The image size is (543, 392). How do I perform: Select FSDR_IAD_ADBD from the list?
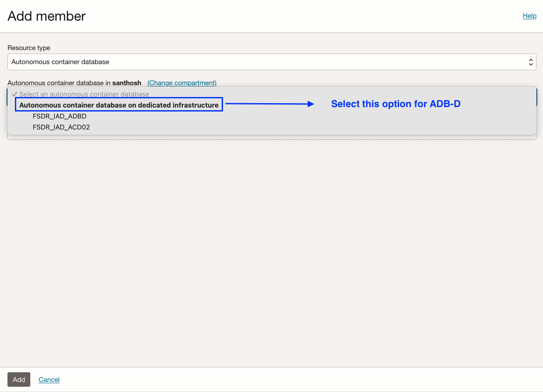coord(59,116)
